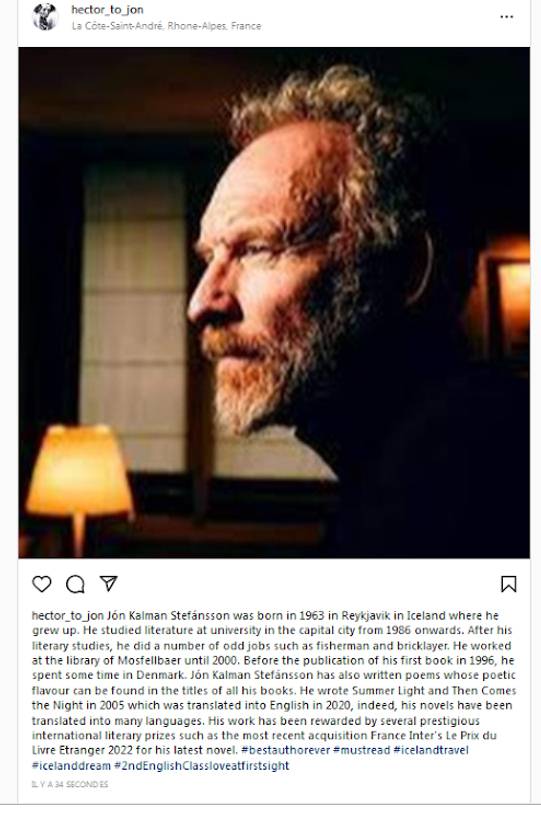Open the #icelanddream hashtag
541x813 pixels.
[x=72, y=765]
